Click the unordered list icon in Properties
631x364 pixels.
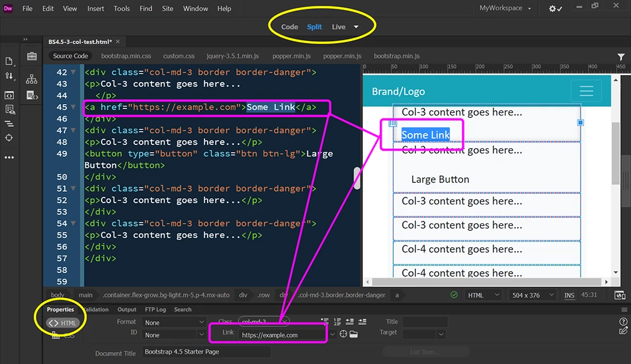click(x=324, y=321)
